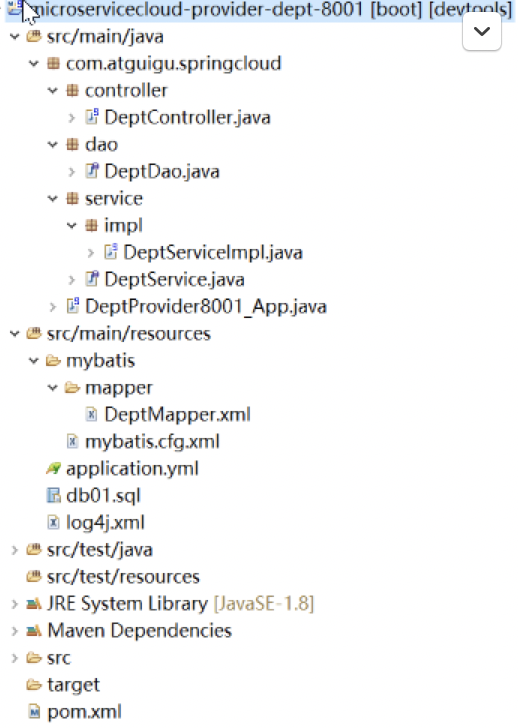
Task: Select the target folder label
Action: point(73,685)
